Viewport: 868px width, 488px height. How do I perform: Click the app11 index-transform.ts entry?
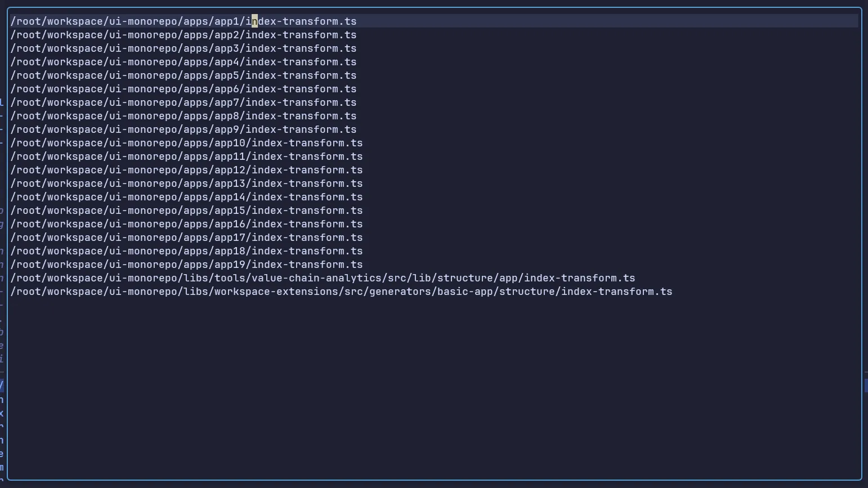(186, 156)
